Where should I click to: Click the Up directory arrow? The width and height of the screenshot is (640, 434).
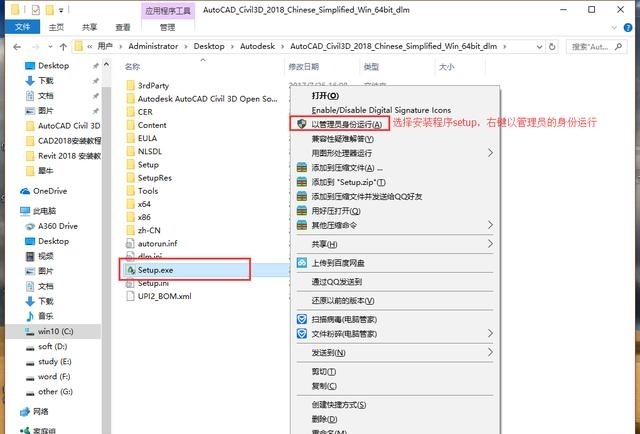point(63,47)
